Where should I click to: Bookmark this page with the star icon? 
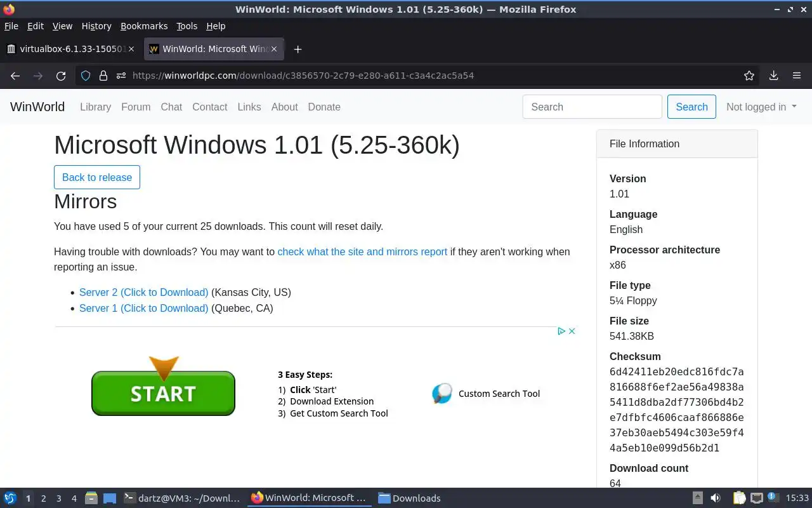click(749, 76)
